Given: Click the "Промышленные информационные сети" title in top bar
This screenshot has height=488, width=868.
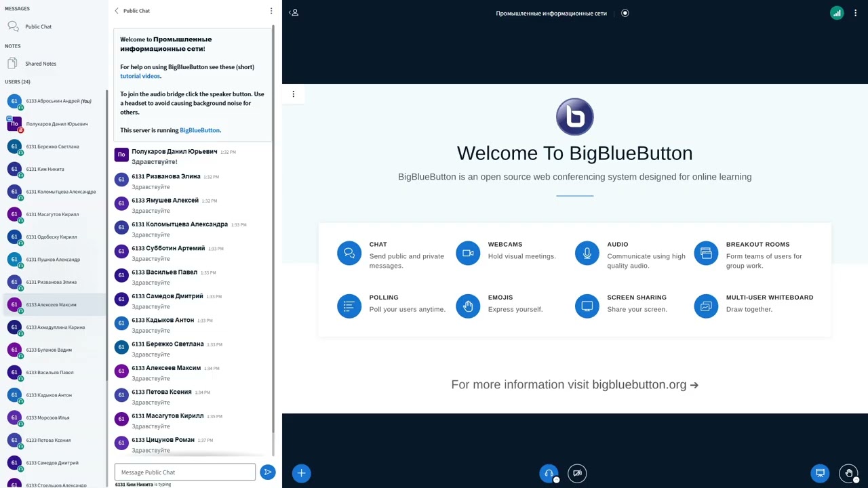Looking at the screenshot, I should click(551, 13).
